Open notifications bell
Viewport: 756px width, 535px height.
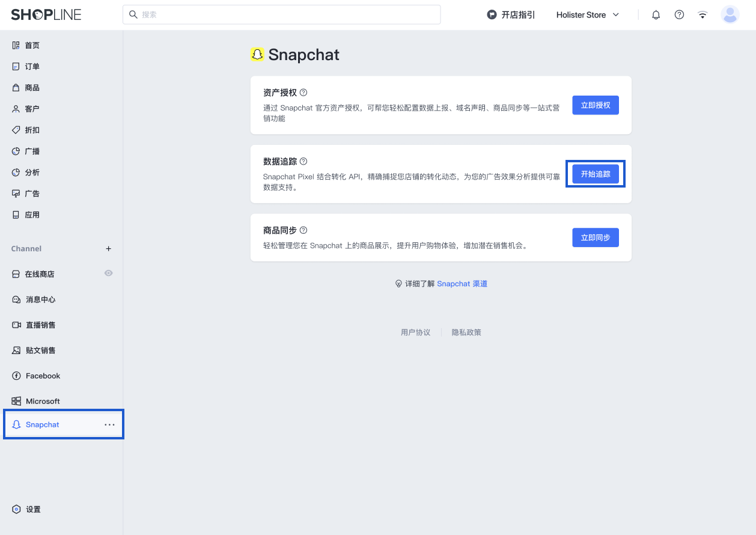coord(656,14)
